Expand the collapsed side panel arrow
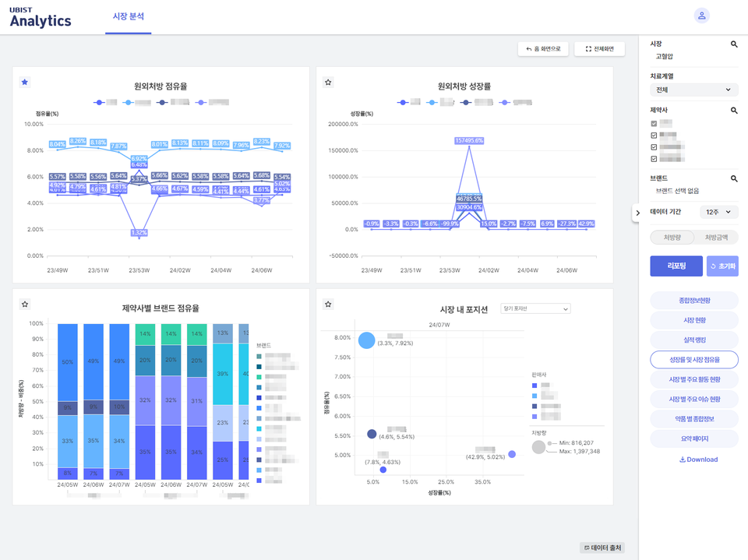 [x=637, y=213]
